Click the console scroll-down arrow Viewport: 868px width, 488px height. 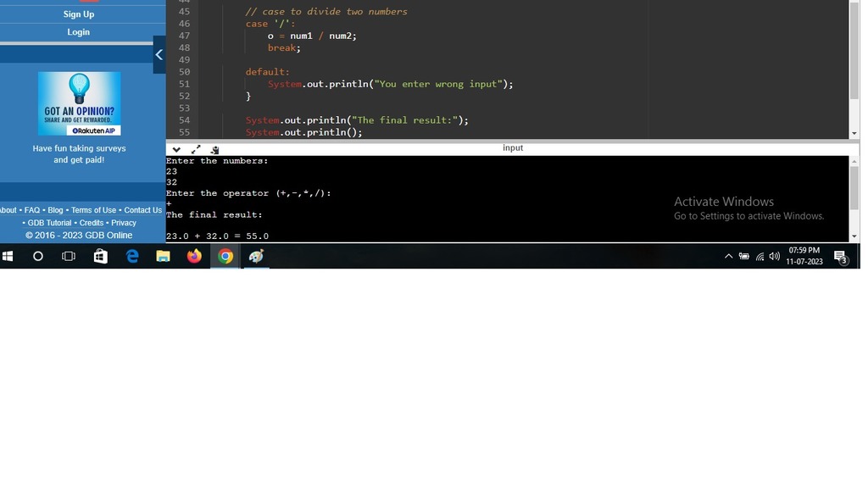(854, 237)
